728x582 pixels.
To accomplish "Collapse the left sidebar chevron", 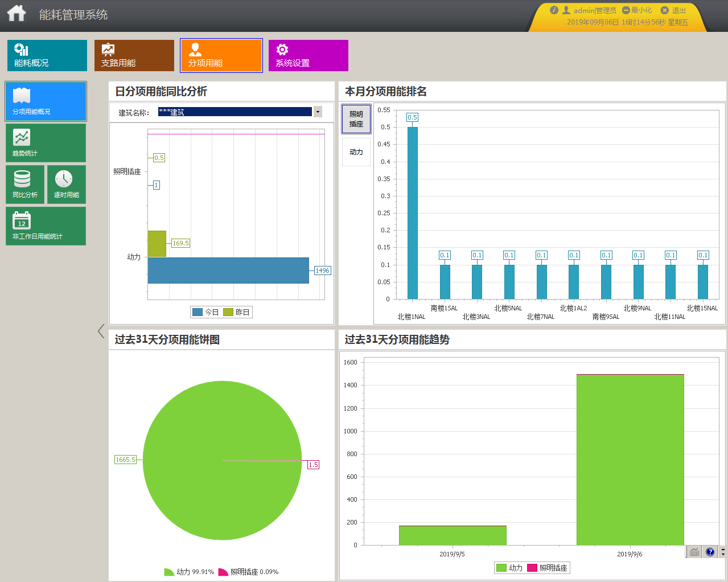I will pos(101,331).
